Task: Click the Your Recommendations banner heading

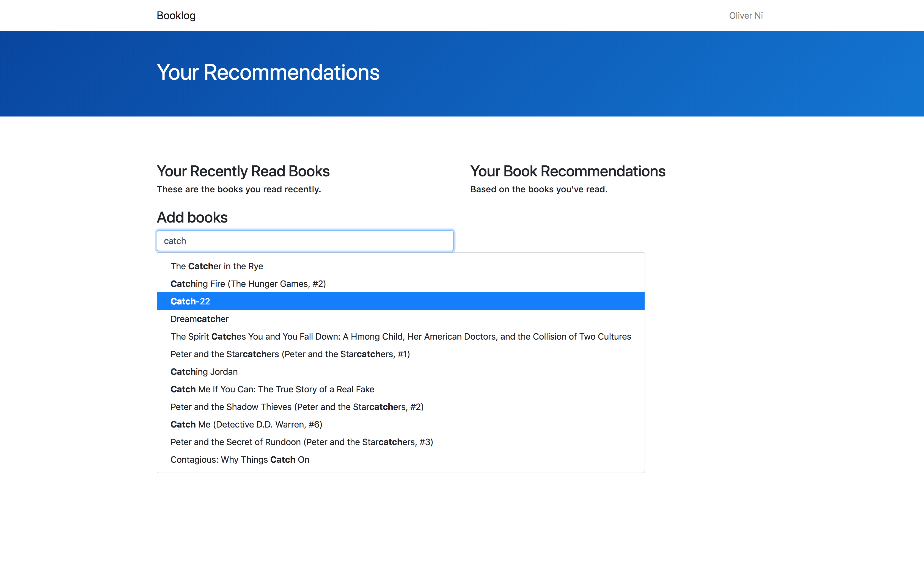Action: (x=268, y=73)
